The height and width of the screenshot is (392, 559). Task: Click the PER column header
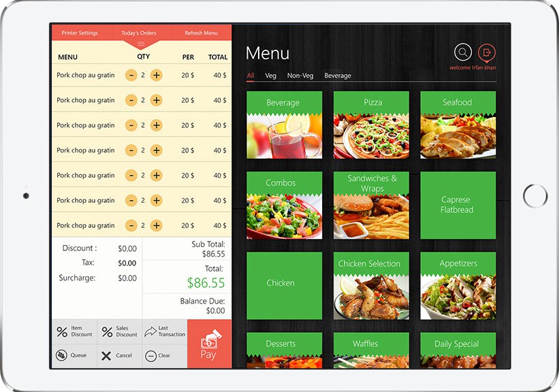188,57
